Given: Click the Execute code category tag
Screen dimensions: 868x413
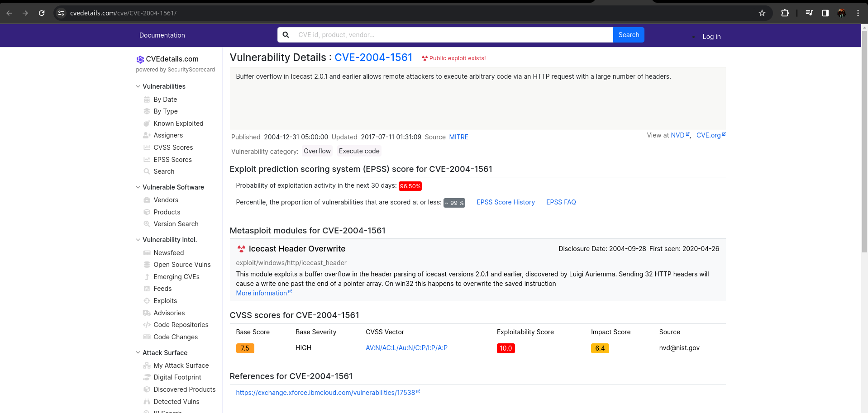Looking at the screenshot, I should pos(359,151).
